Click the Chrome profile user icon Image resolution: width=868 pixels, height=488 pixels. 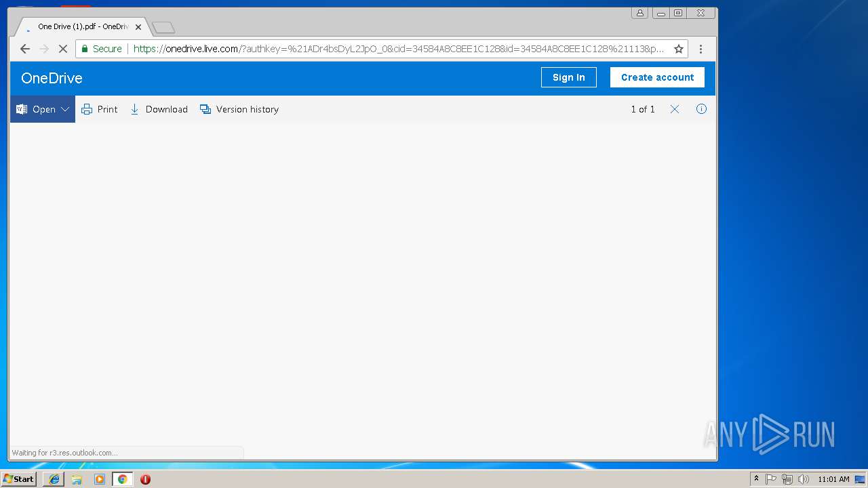pyautogui.click(x=639, y=13)
